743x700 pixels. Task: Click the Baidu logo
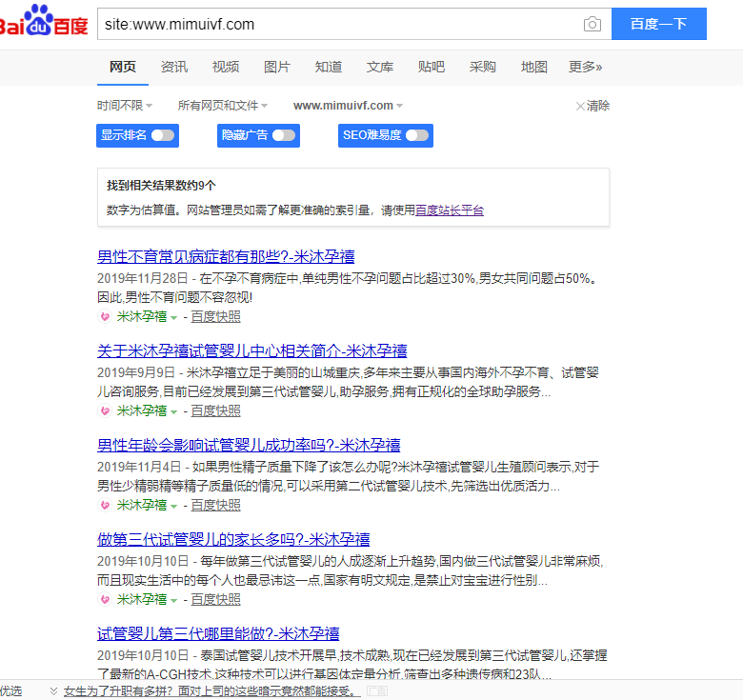click(x=44, y=21)
